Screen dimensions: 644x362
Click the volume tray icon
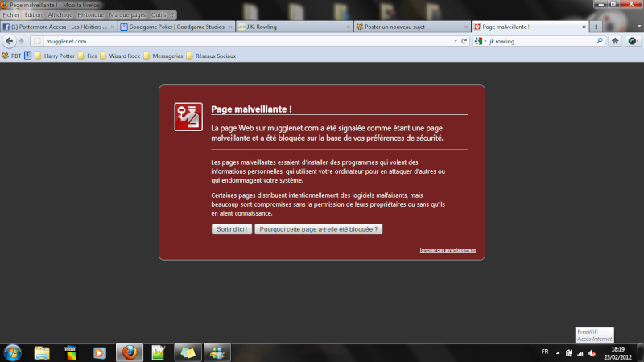(592, 353)
